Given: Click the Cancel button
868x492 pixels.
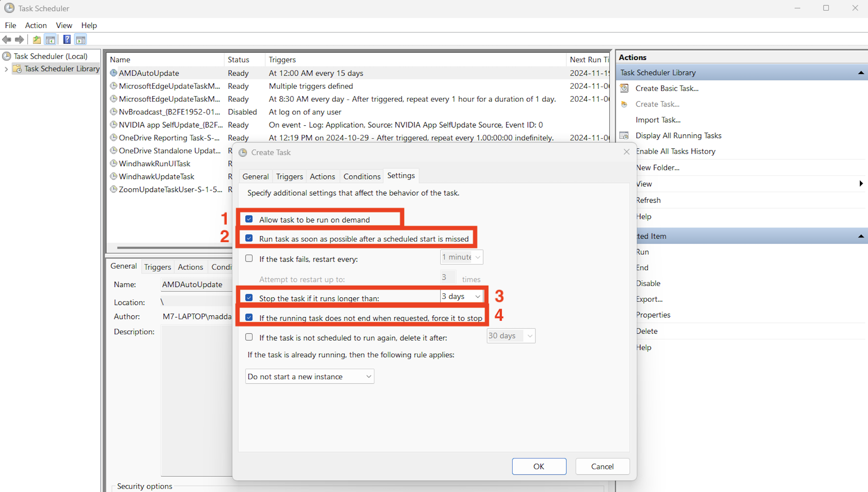Looking at the screenshot, I should 602,466.
